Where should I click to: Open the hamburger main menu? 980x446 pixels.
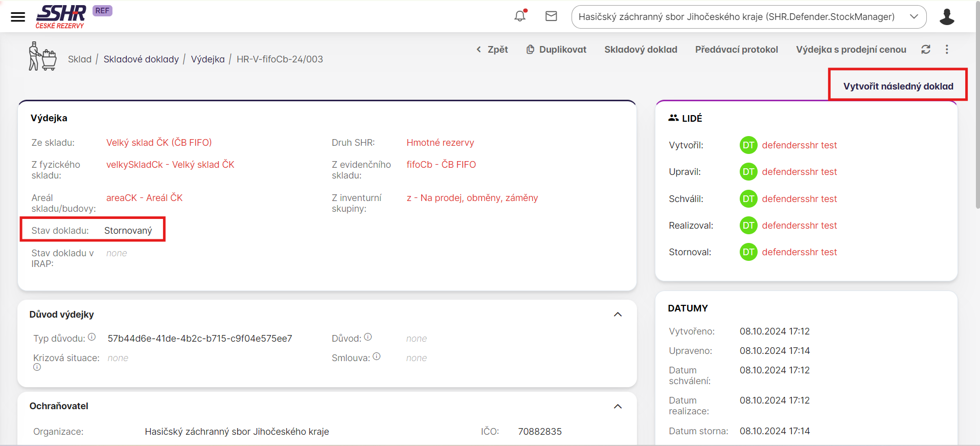(x=18, y=17)
